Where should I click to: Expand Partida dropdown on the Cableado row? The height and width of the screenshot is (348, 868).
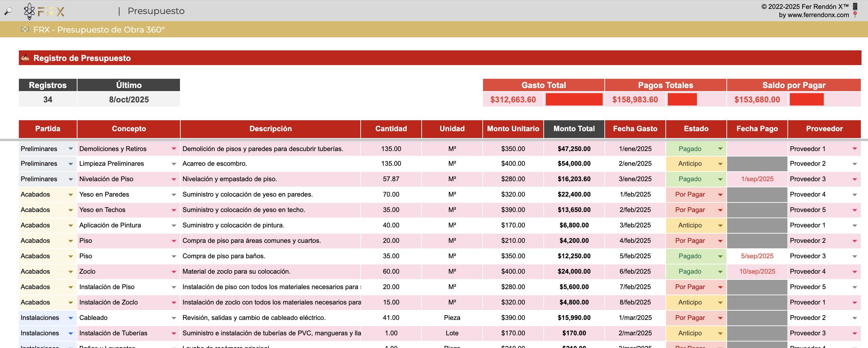71,318
